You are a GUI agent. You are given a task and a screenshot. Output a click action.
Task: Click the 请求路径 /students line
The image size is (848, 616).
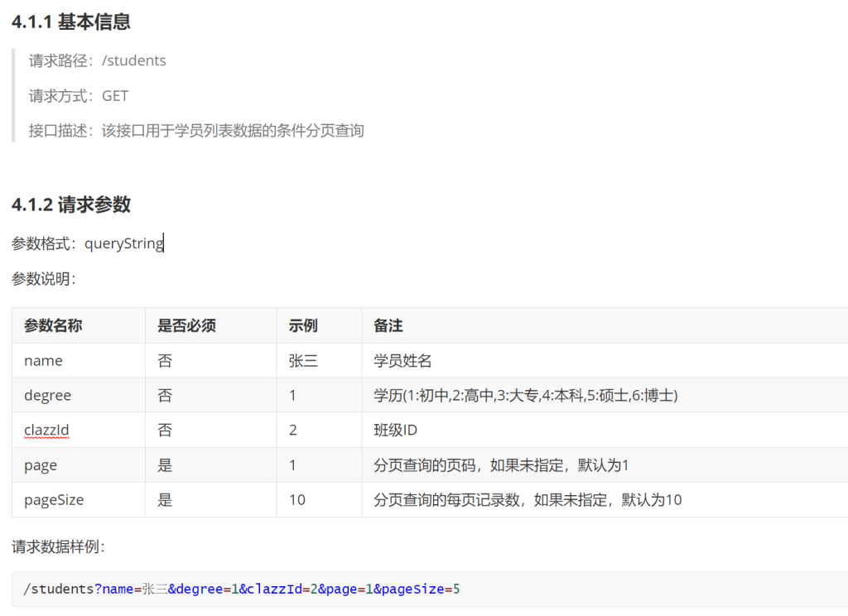98,60
